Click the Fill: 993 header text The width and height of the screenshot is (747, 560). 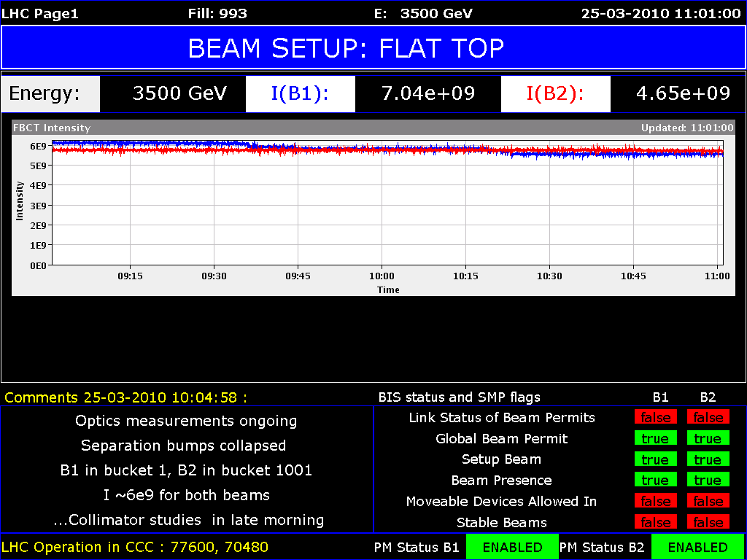point(217,13)
